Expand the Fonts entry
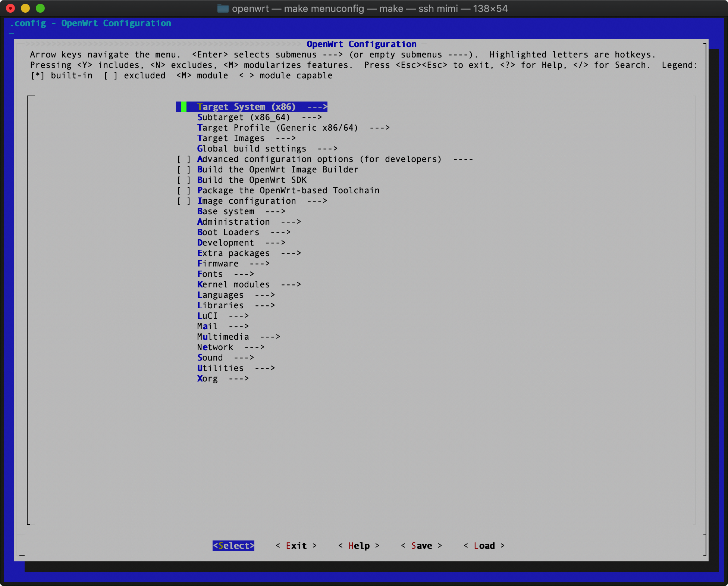This screenshot has height=586, width=728. pos(225,274)
